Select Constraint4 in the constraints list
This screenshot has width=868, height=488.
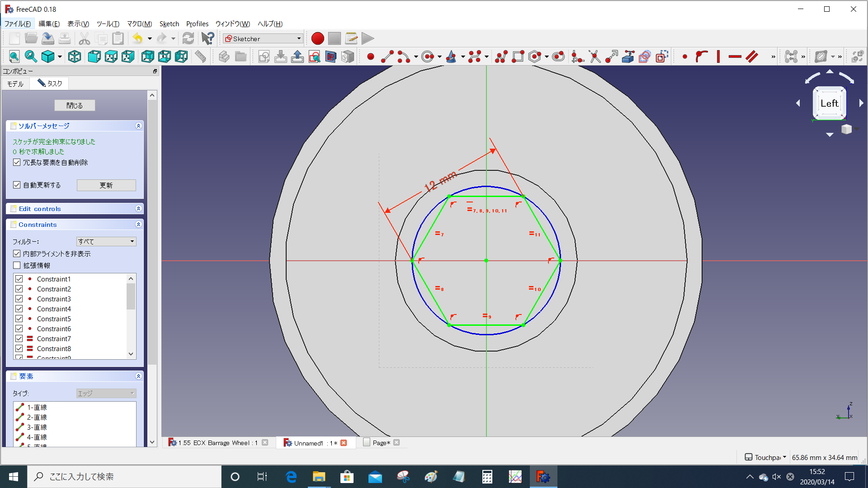point(54,309)
